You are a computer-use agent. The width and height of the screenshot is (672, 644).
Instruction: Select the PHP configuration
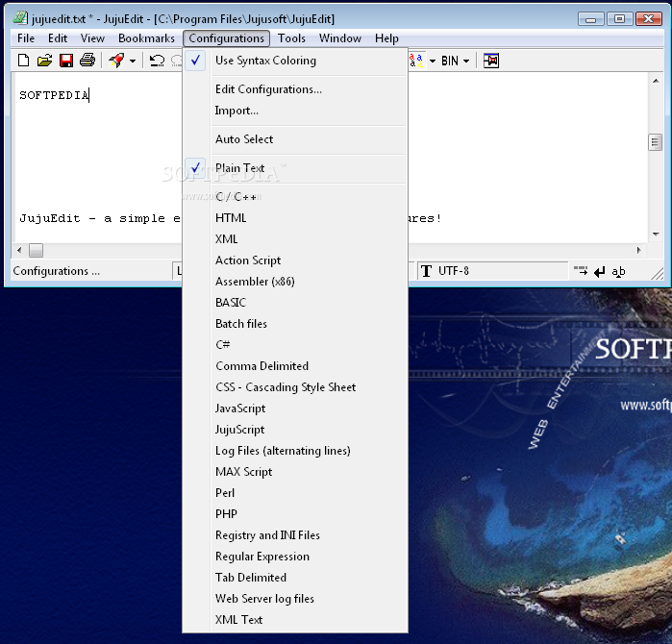(295, 514)
